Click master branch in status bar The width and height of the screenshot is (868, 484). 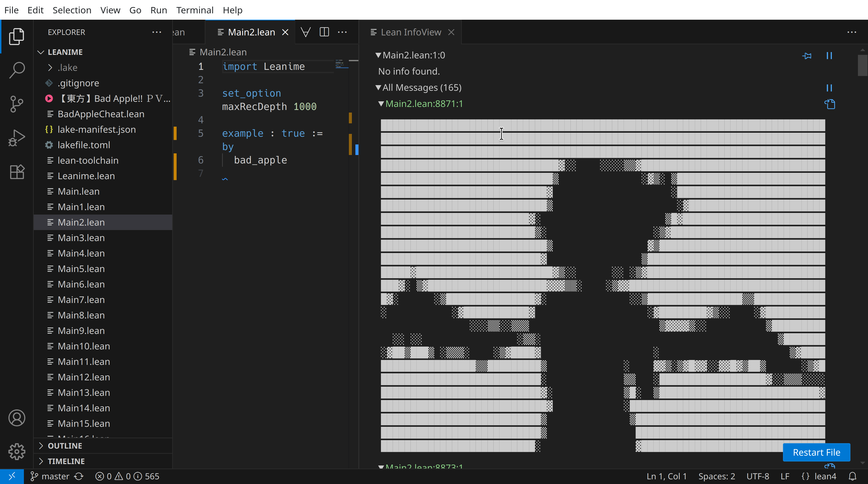[50, 476]
